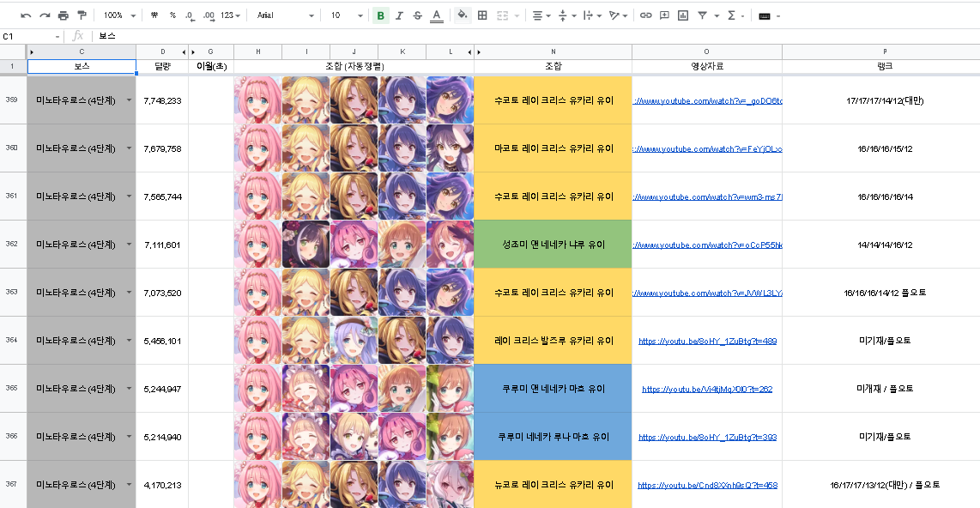
Task: Select the Paint format roller icon
Action: point(82,15)
